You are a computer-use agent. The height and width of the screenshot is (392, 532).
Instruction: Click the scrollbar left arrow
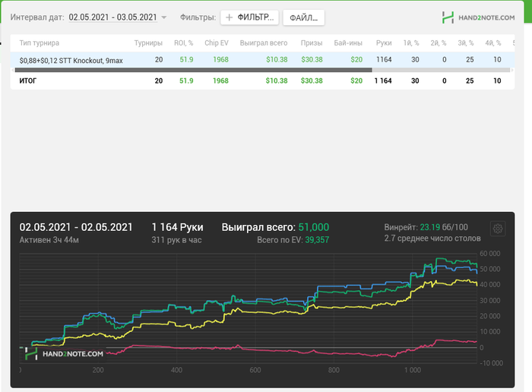pyautogui.click(x=13, y=70)
